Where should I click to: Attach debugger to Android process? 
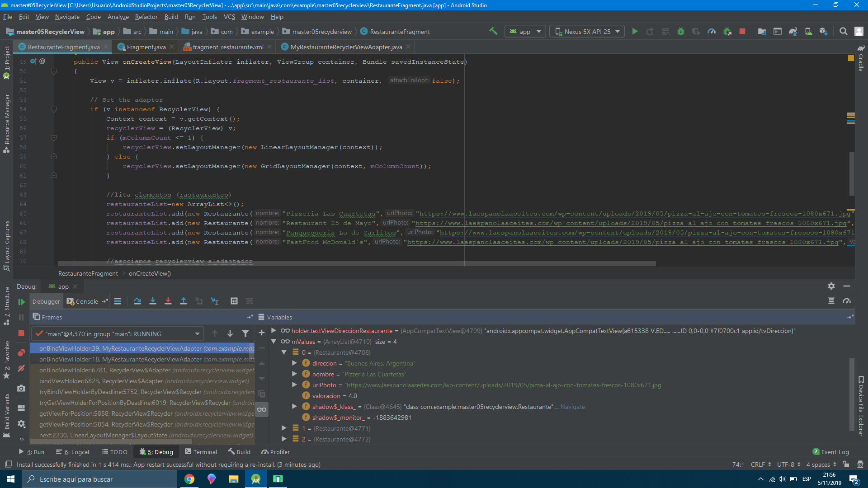click(x=727, y=31)
